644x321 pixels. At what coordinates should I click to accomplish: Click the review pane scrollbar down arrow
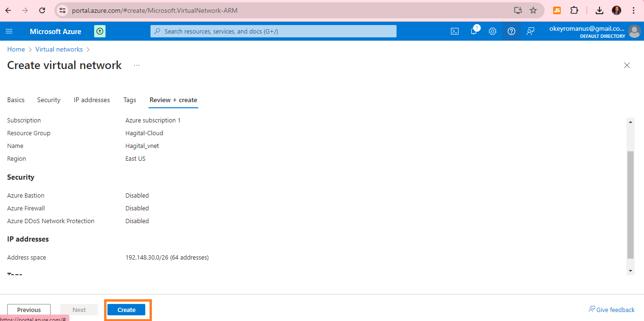click(630, 270)
